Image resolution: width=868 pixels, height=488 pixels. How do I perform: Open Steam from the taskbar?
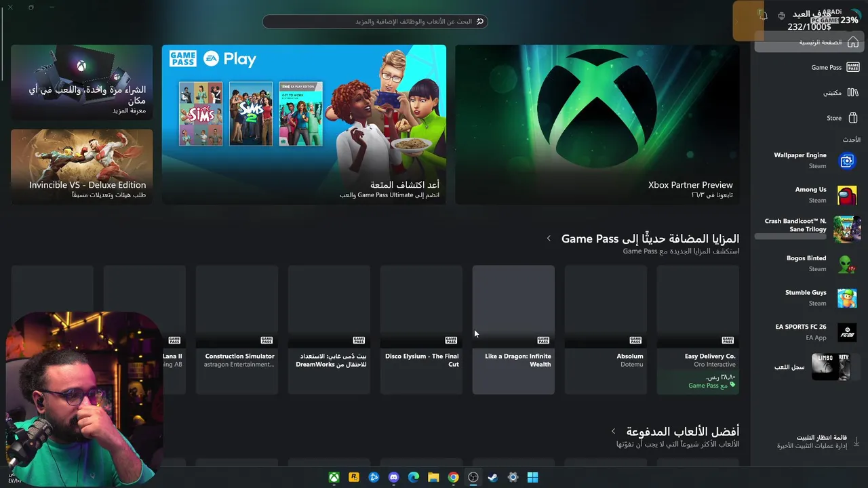pyautogui.click(x=493, y=477)
